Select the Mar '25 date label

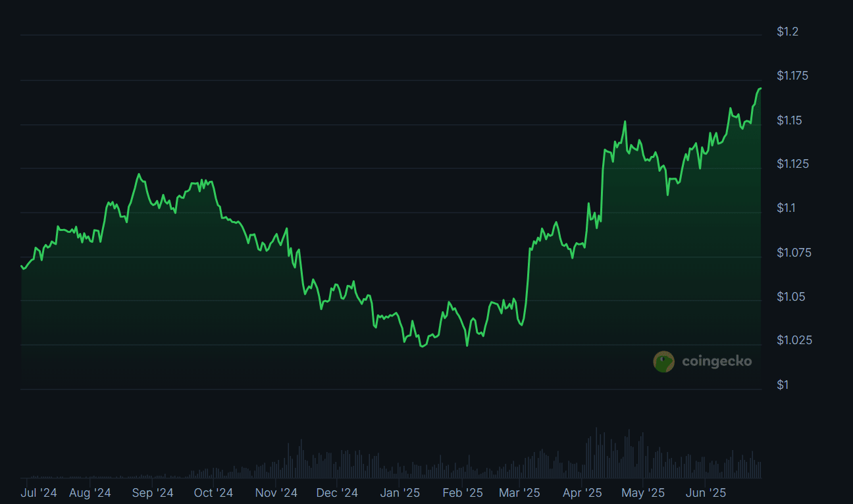coord(520,492)
